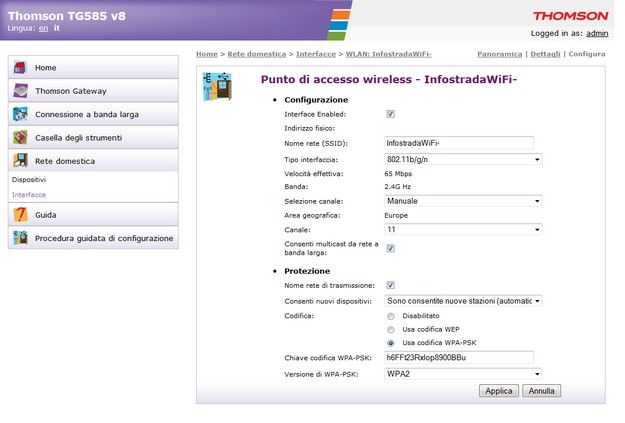The height and width of the screenshot is (423, 625).
Task: Click the admin user link
Action: [597, 33]
